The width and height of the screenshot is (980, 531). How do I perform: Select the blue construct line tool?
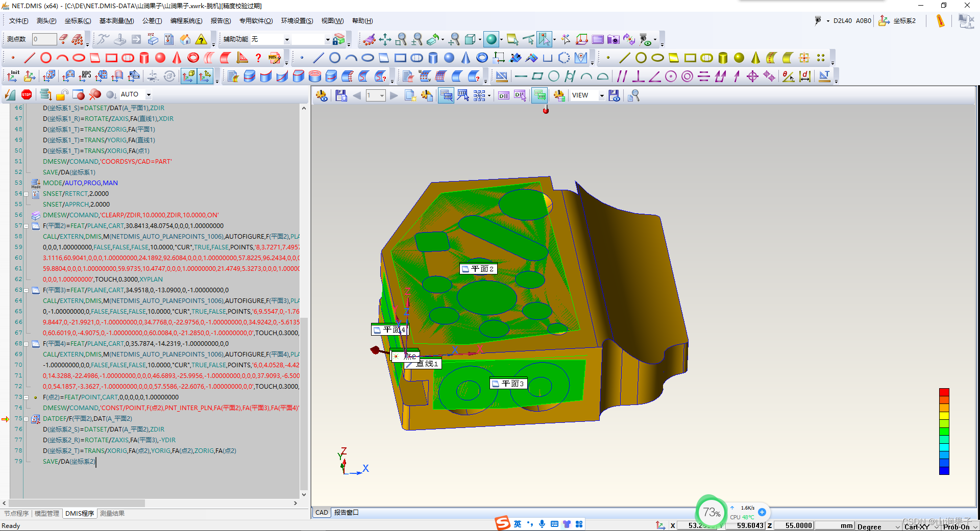318,58
